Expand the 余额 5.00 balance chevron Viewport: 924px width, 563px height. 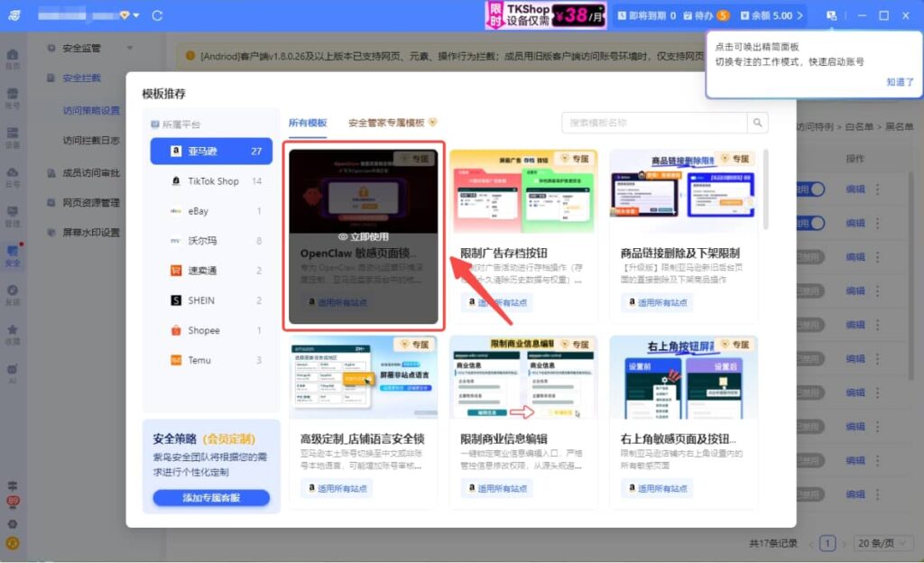pos(799,15)
